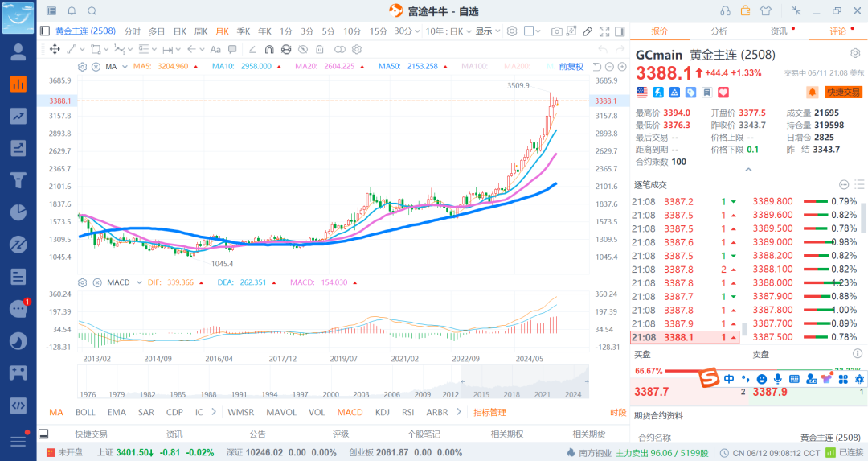Select the KDJ sub-indicator
The width and height of the screenshot is (868, 461).
383,412
